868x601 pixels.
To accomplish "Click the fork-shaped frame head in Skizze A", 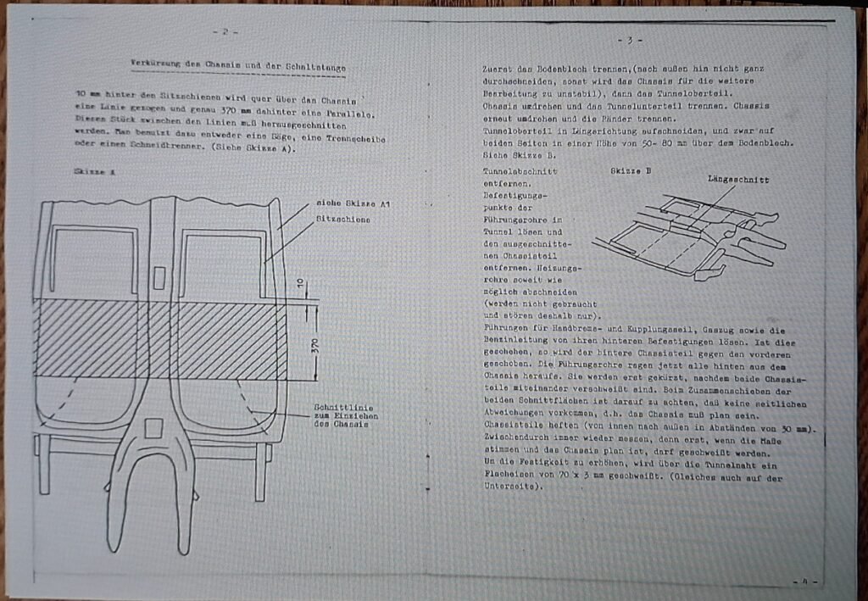I will 158,475.
